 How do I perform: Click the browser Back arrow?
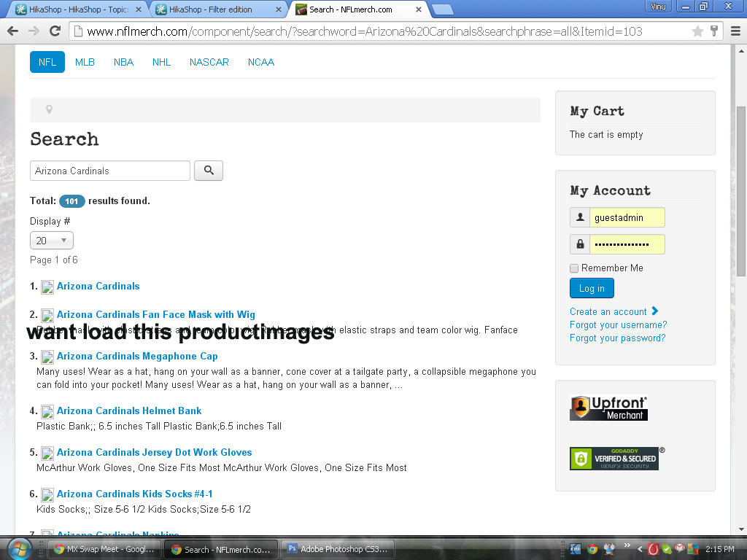point(13,31)
